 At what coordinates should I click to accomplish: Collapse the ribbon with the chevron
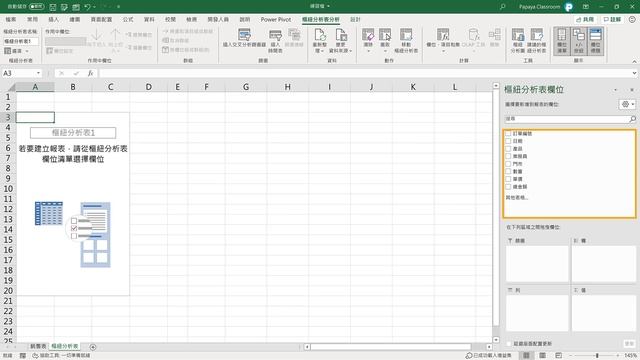(634, 61)
